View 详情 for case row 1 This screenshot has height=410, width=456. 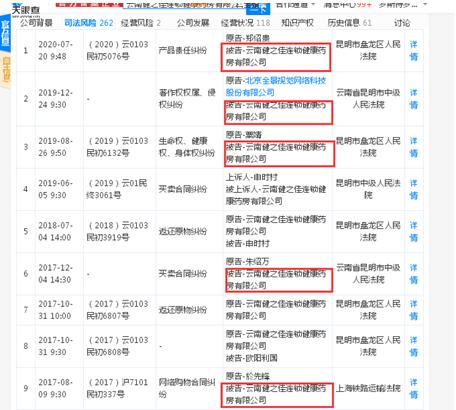pyautogui.click(x=413, y=50)
